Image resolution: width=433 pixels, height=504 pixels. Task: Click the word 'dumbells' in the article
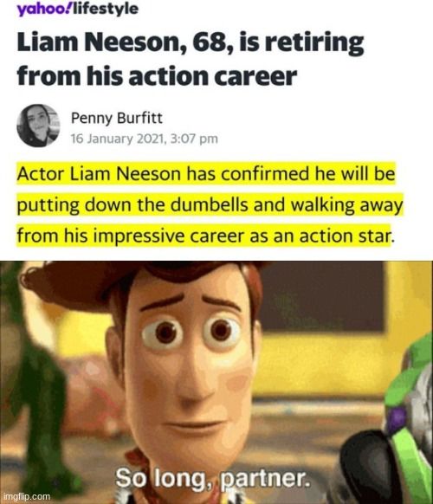(x=210, y=204)
